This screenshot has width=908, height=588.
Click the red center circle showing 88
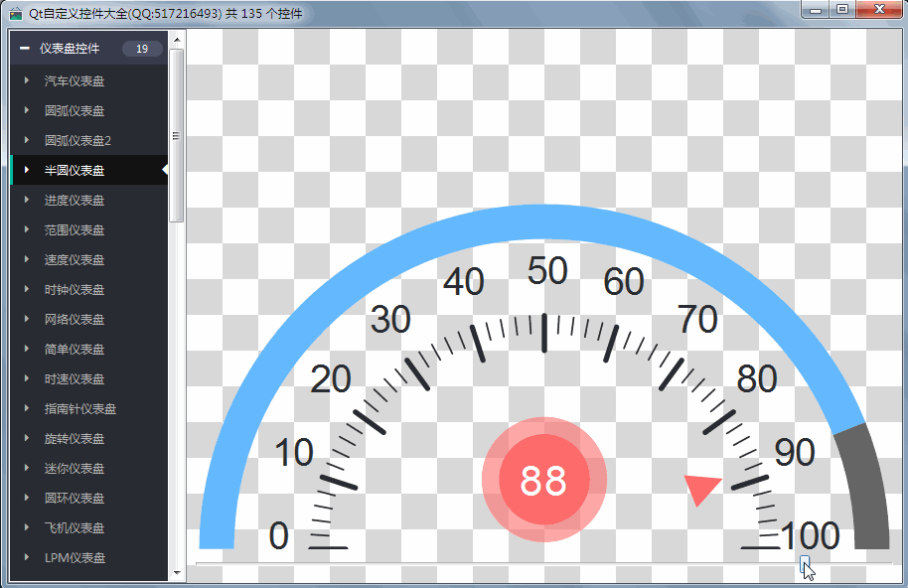[x=543, y=481]
